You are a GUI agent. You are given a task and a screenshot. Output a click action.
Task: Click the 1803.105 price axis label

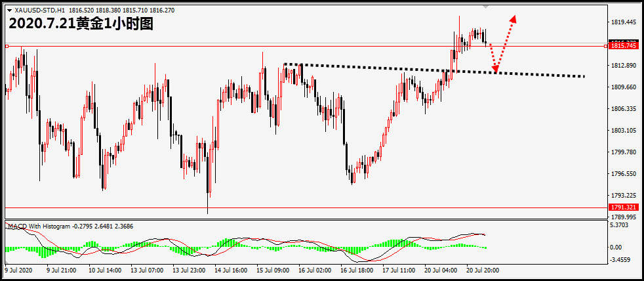click(623, 131)
